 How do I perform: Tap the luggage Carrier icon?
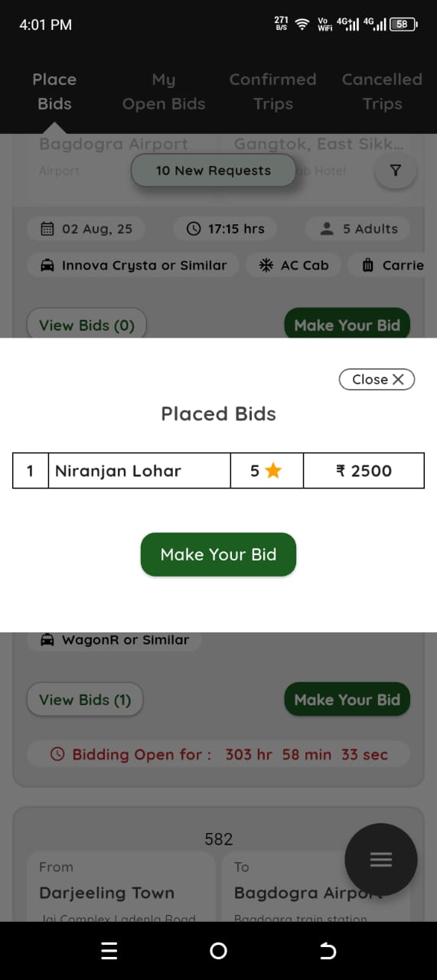[x=368, y=266]
